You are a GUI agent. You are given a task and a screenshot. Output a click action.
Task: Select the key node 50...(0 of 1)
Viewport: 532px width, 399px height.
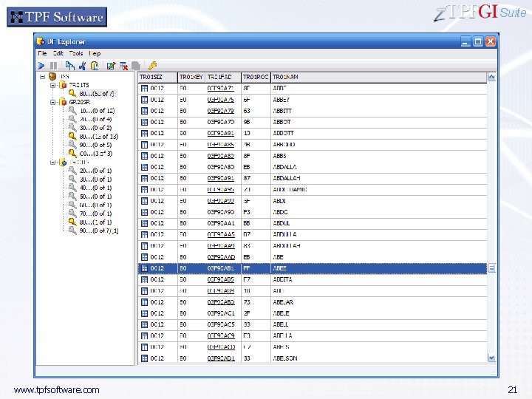[x=95, y=197]
